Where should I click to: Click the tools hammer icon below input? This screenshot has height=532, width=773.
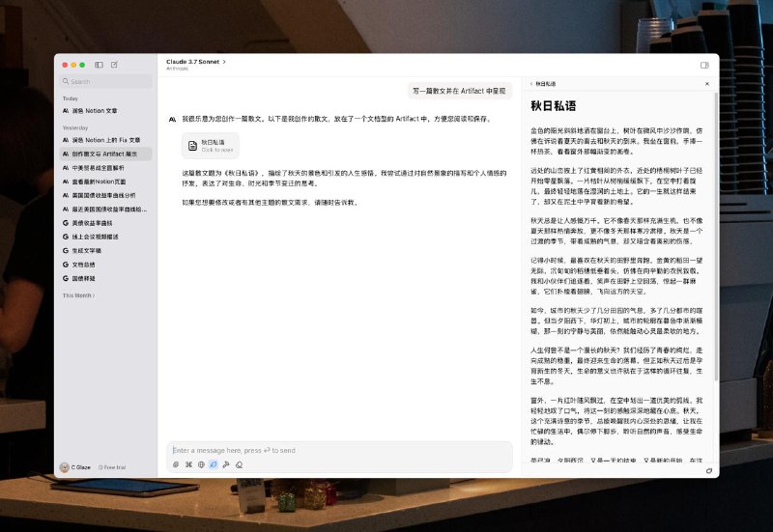click(226, 464)
